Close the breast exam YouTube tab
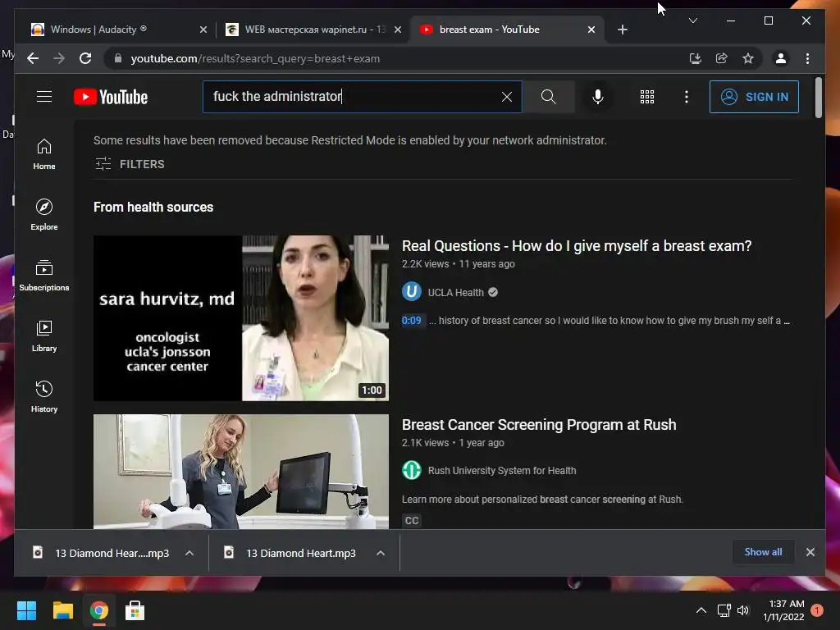This screenshot has height=630, width=840. click(x=591, y=30)
